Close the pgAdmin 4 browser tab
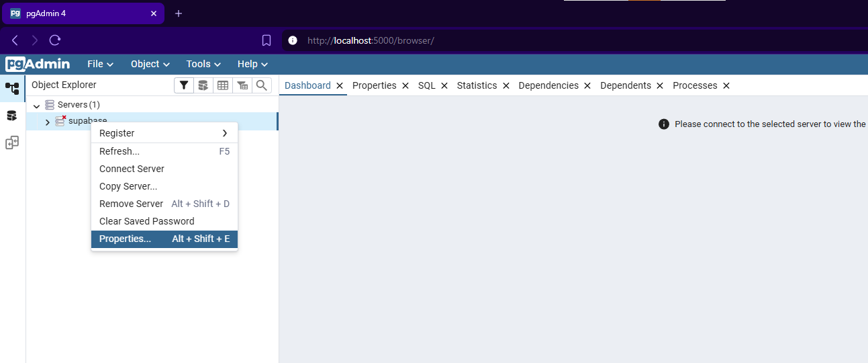Viewport: 868px width, 363px height. (x=154, y=13)
